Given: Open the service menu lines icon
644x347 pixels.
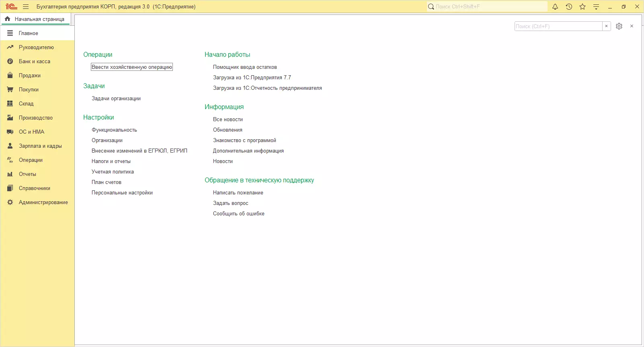Looking at the screenshot, I should (x=596, y=6).
